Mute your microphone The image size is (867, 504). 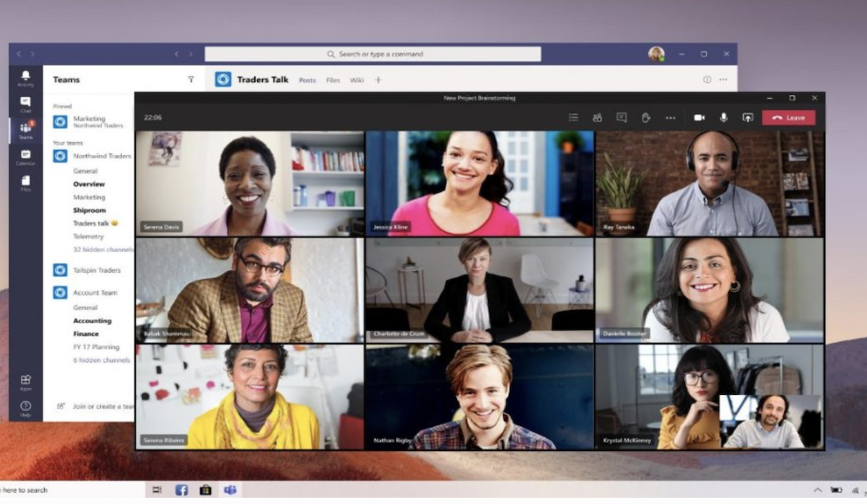click(x=723, y=117)
